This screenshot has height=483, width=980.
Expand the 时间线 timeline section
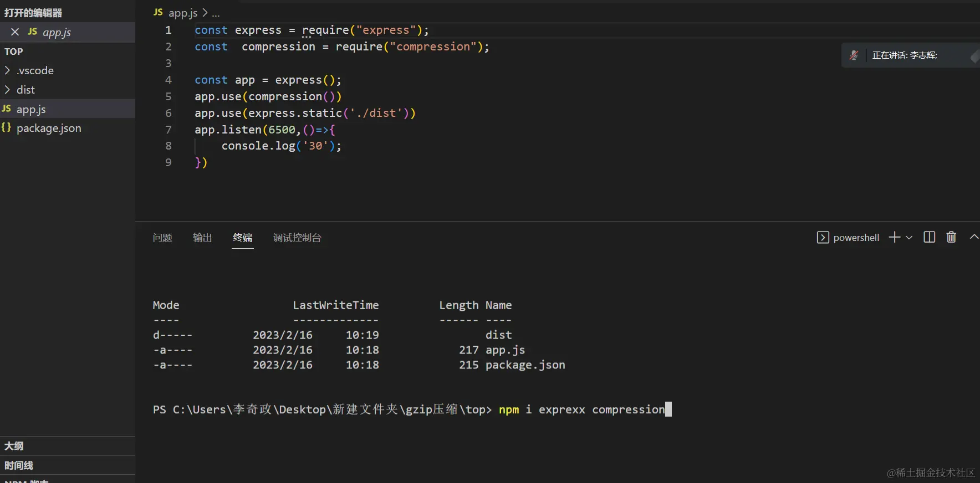coord(68,465)
